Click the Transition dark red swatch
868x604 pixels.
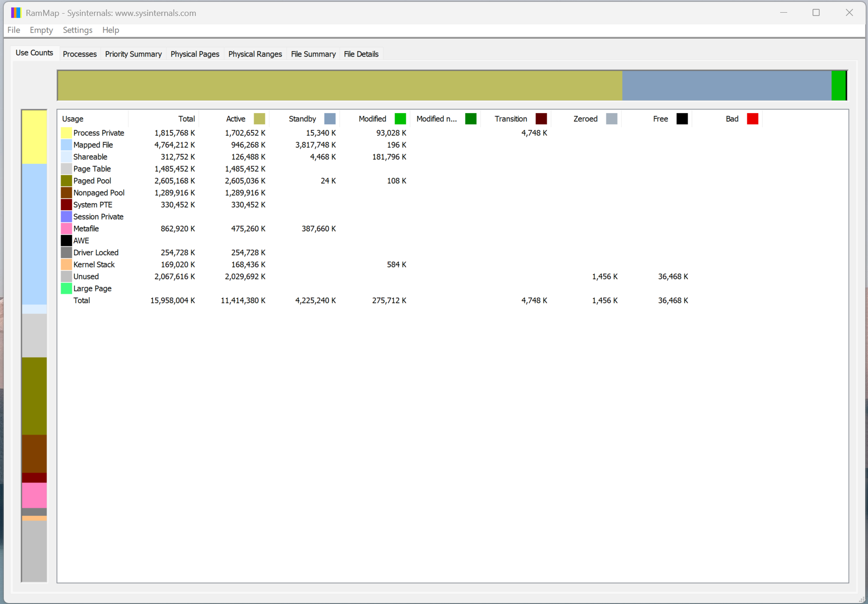(x=542, y=119)
